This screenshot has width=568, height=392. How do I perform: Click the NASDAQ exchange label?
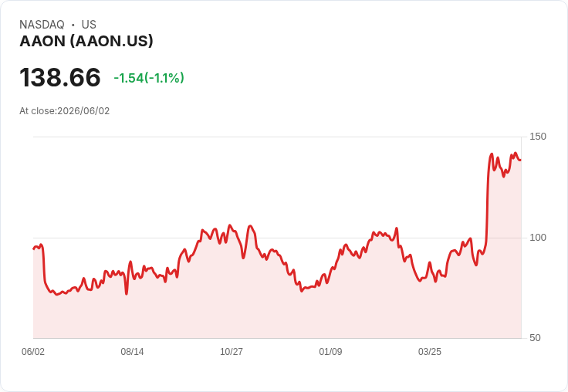42,24
